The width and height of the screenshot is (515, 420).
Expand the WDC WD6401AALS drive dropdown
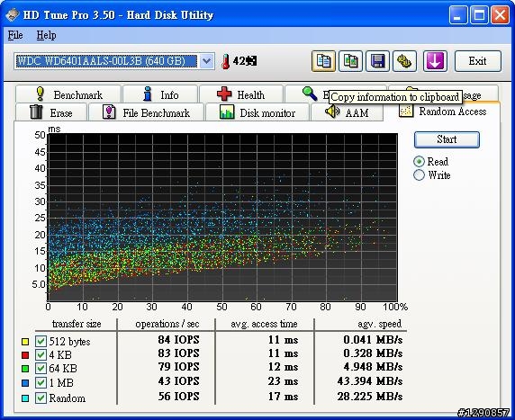click(206, 61)
